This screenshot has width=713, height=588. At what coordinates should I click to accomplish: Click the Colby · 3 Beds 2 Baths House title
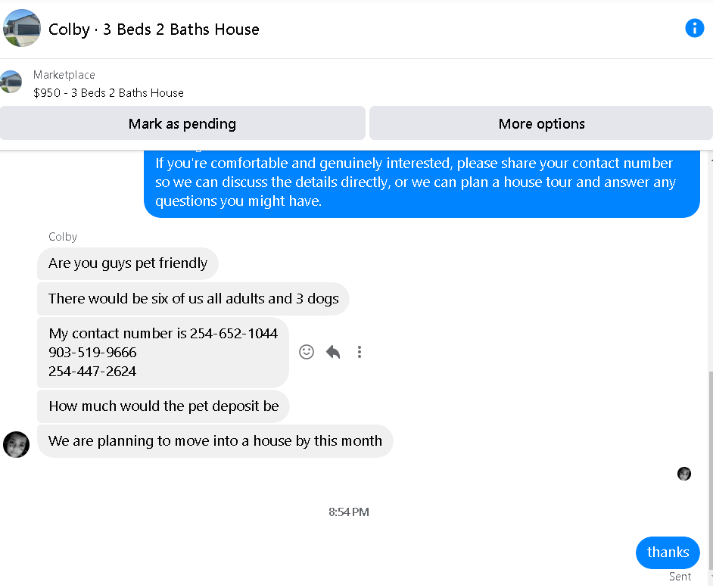point(154,29)
